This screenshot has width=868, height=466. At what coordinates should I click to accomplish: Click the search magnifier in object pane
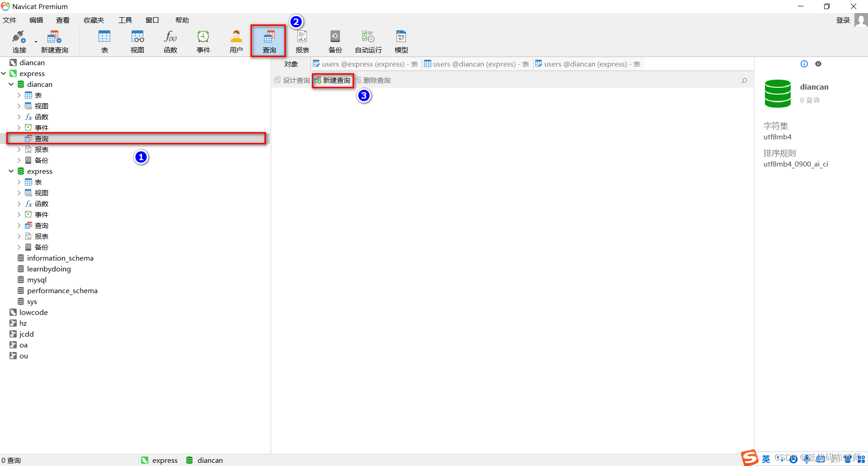pos(744,81)
